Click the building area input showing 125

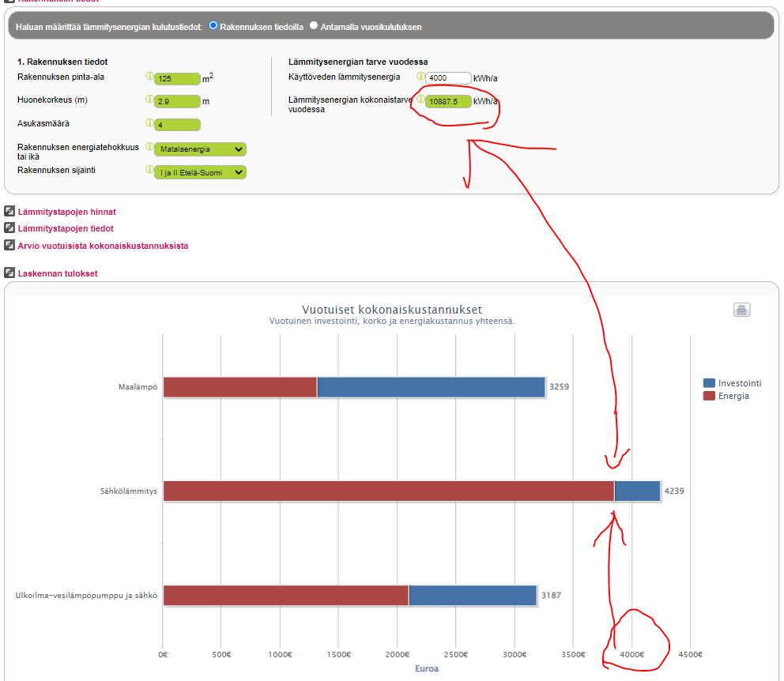(x=177, y=79)
